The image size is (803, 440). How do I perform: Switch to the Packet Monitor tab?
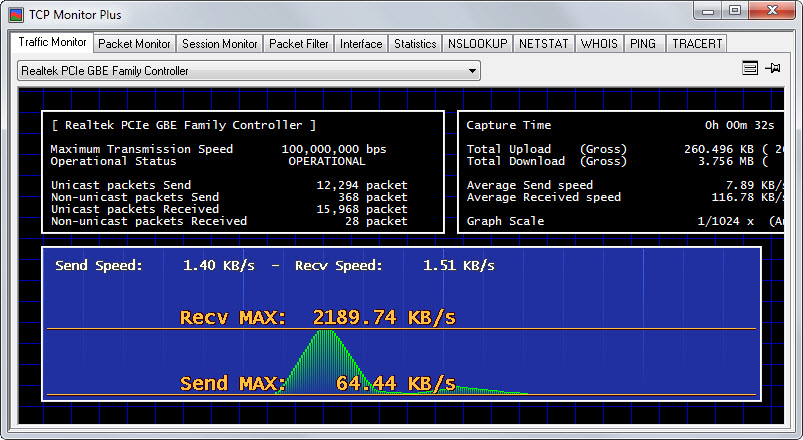click(x=134, y=44)
